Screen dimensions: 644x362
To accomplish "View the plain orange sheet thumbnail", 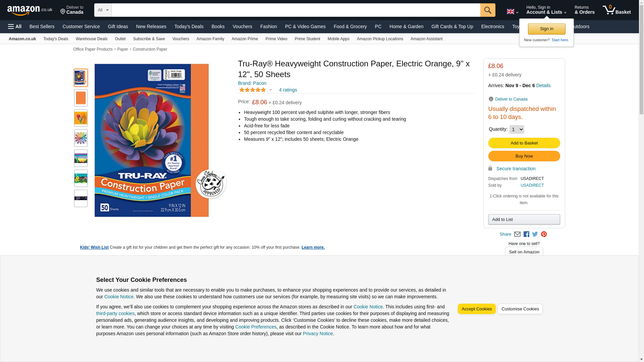I will [81, 98].
